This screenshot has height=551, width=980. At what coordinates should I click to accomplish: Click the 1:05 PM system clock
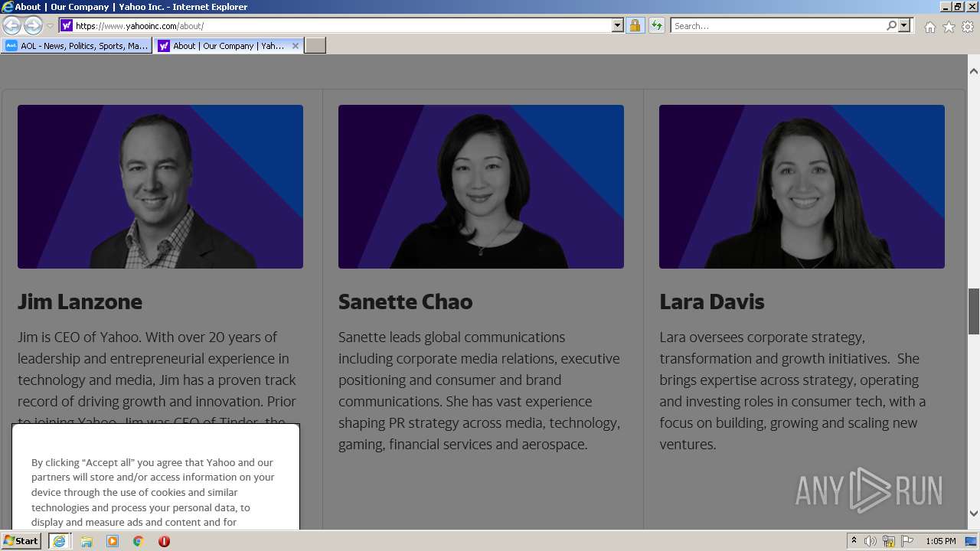(x=940, y=541)
